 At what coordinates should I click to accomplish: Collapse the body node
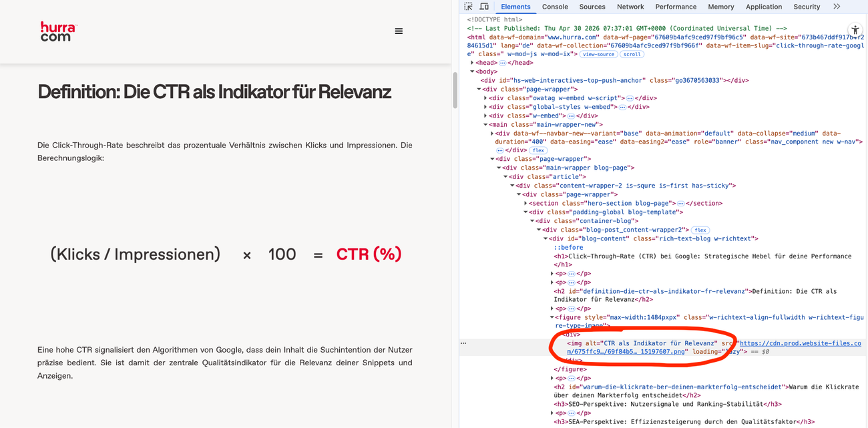point(472,71)
